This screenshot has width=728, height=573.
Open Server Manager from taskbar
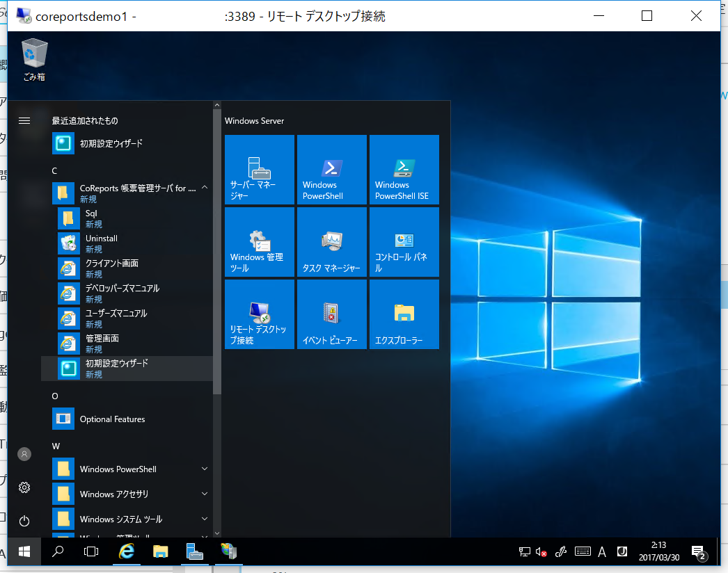(x=195, y=551)
